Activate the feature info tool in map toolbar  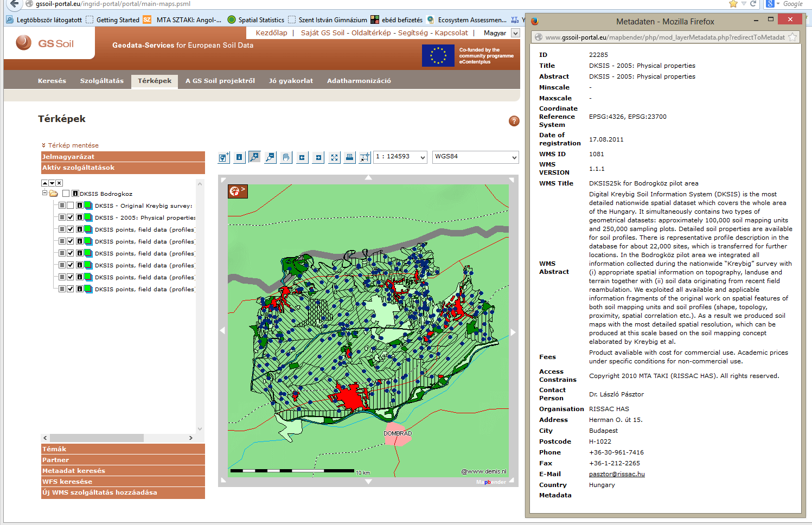[239, 157]
